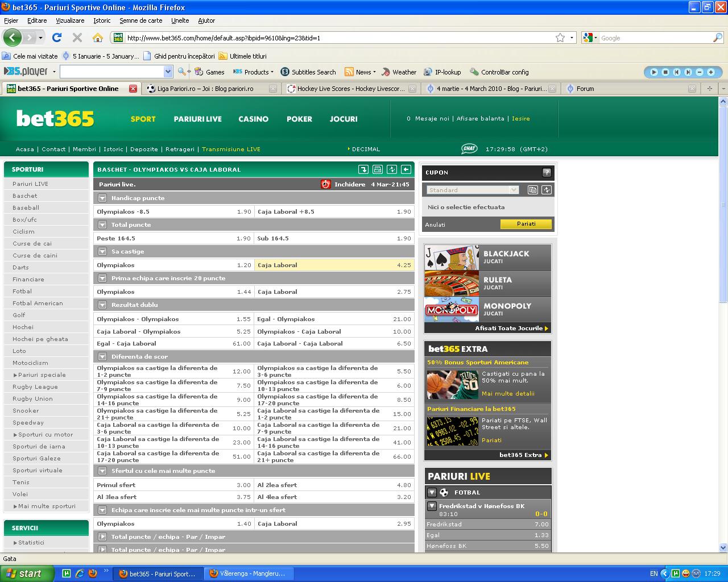
Task: Open the Semne de carte menu
Action: 141,20
